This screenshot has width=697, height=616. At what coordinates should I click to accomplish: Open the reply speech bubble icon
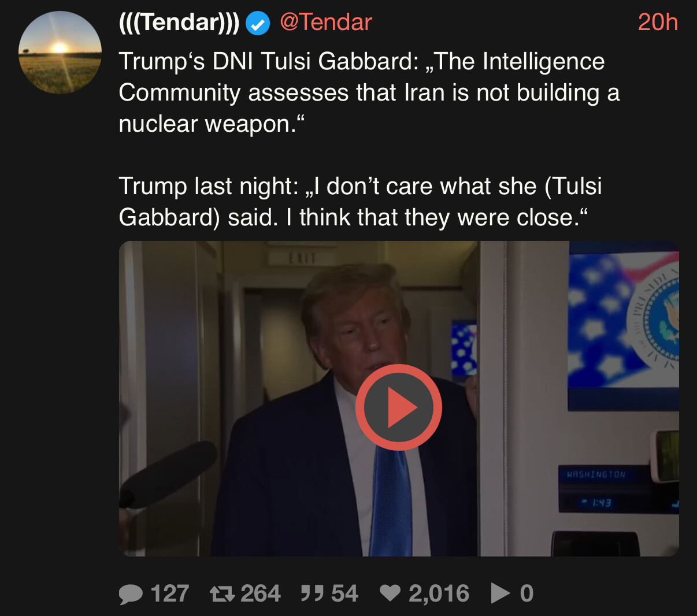pyautogui.click(x=131, y=594)
